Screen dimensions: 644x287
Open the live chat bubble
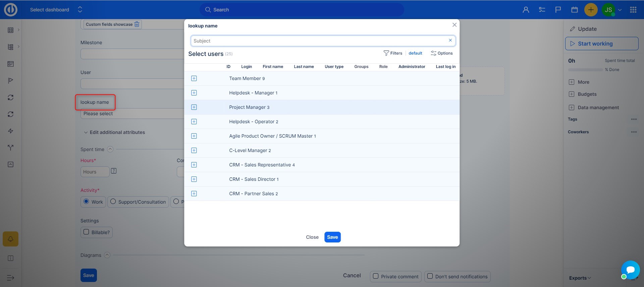click(x=630, y=270)
